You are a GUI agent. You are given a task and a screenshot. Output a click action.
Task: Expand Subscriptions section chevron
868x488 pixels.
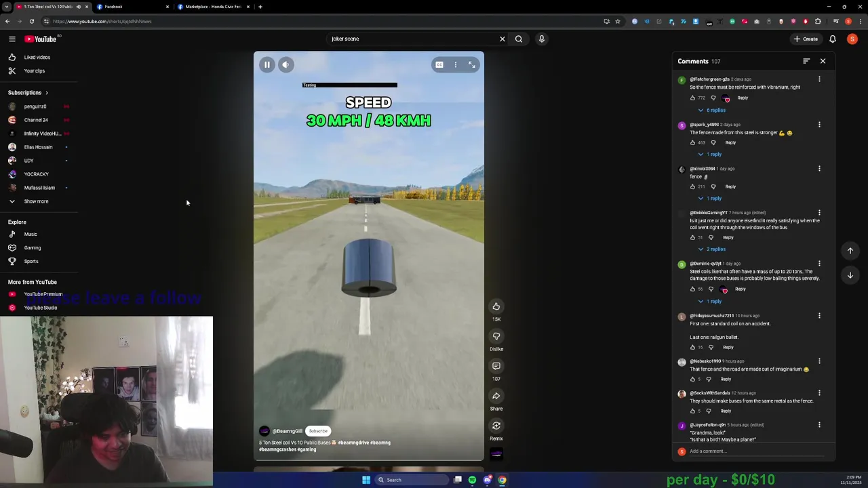pos(46,93)
